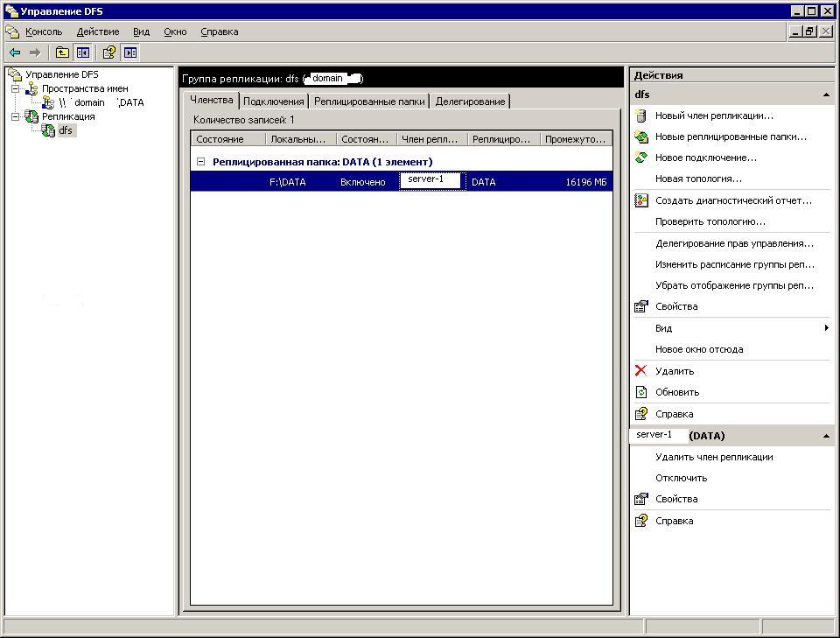This screenshot has height=638, width=840.
Task: Click the Пространства имен node icon
Action: click(x=32, y=88)
